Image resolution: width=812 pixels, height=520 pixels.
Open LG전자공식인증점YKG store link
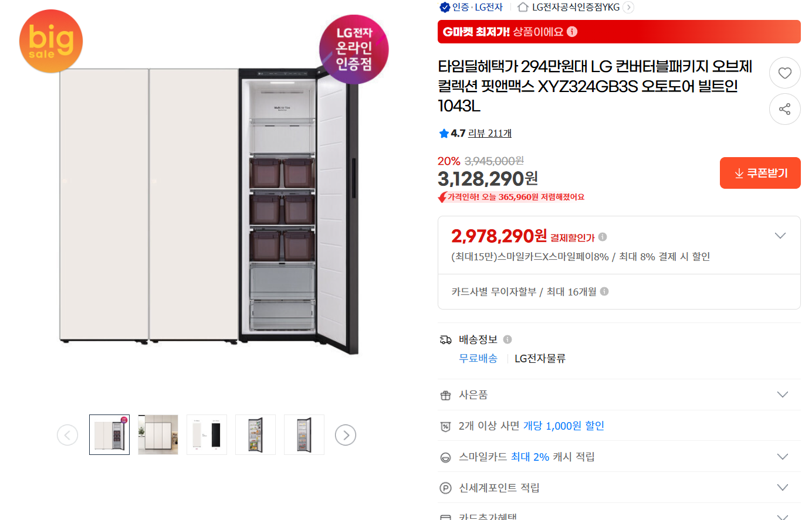(x=575, y=7)
